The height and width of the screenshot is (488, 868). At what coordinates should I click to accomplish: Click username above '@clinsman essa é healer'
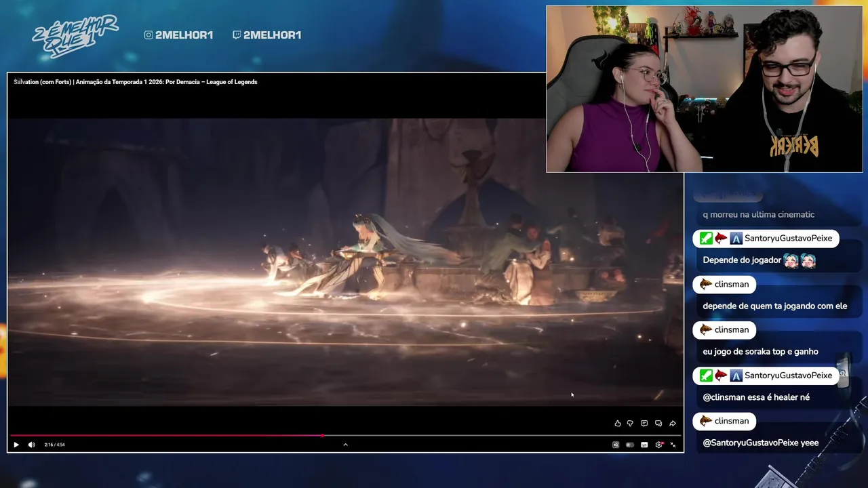coord(788,375)
